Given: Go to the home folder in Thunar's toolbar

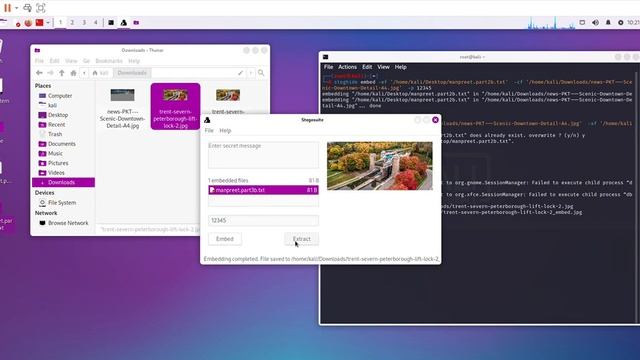Looking at the screenshot, I should pos(73,73).
